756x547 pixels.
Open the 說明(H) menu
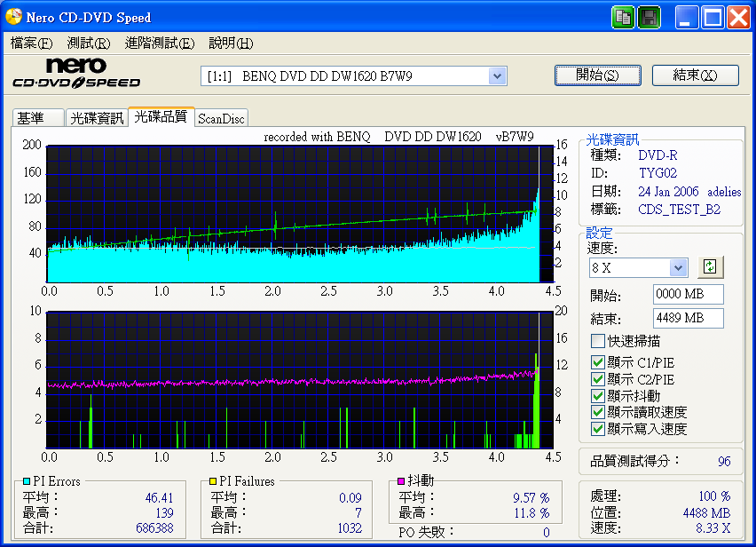(231, 44)
